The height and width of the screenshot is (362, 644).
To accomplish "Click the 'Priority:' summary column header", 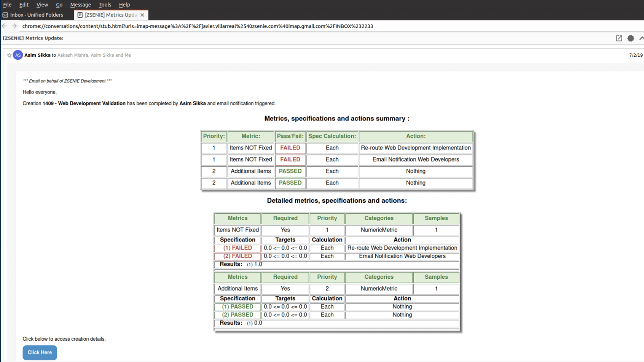I will click(214, 136).
